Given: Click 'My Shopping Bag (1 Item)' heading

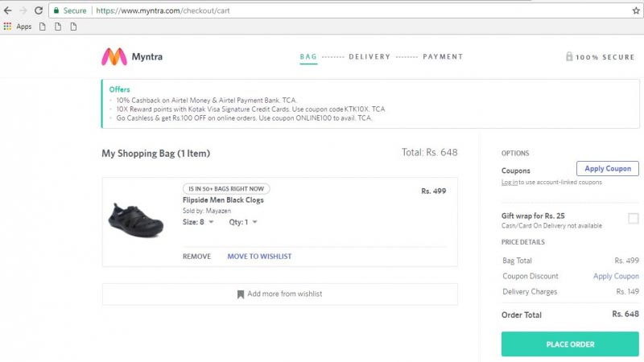Looking at the screenshot, I should point(155,154).
